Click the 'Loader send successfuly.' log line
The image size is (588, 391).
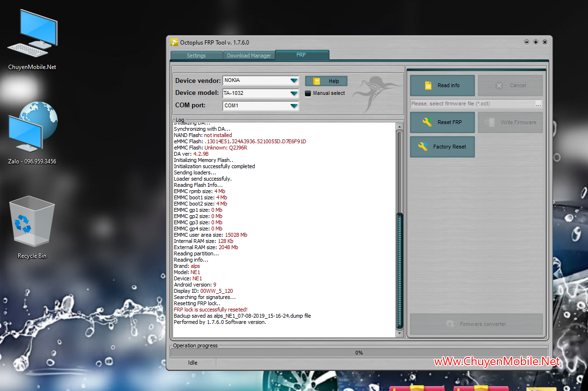(x=203, y=179)
